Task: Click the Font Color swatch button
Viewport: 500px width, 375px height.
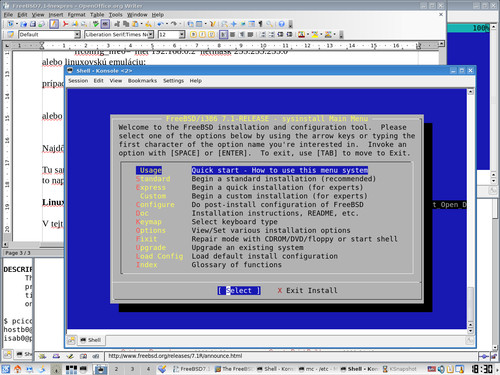Action: tap(301, 34)
